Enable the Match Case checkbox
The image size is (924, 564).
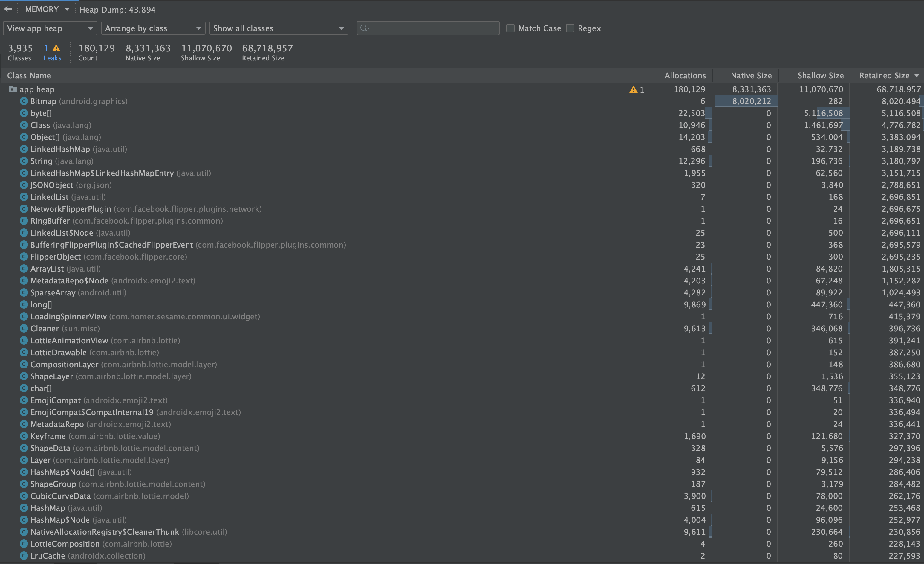(x=510, y=28)
